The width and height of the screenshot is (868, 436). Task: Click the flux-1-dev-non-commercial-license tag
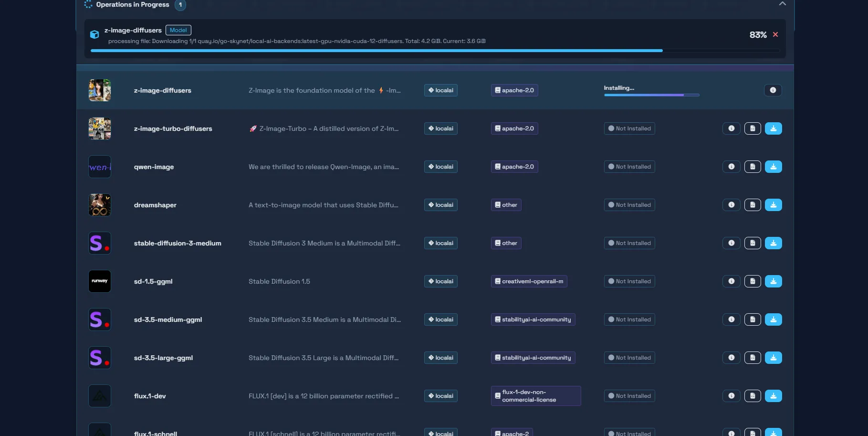[535, 396]
